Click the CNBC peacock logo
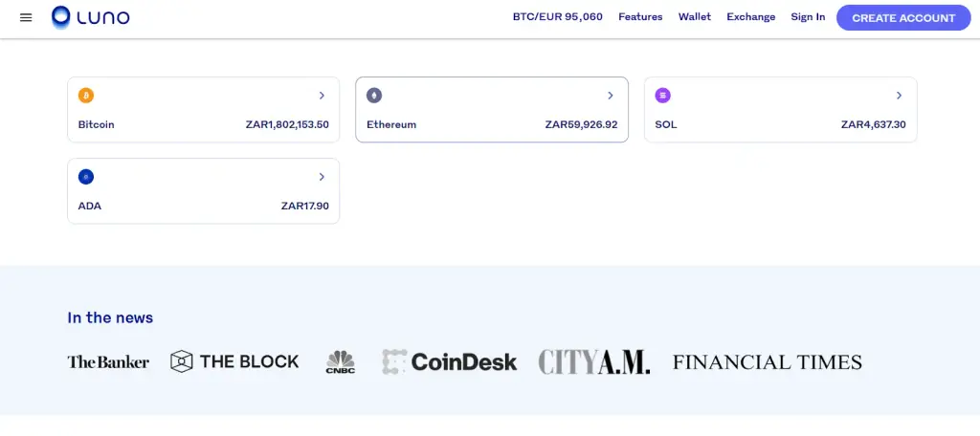Screen dimensions: 980x436 coord(341,361)
